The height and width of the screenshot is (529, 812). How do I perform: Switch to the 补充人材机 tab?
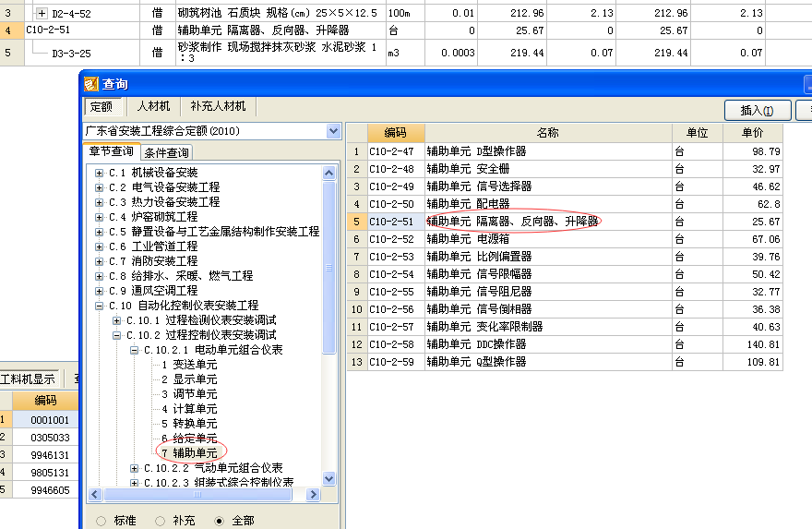[x=218, y=106]
